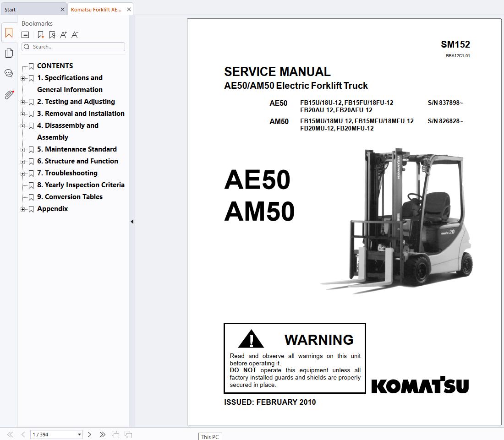Click the expand/collapse all bookmarks list icon

(x=25, y=35)
